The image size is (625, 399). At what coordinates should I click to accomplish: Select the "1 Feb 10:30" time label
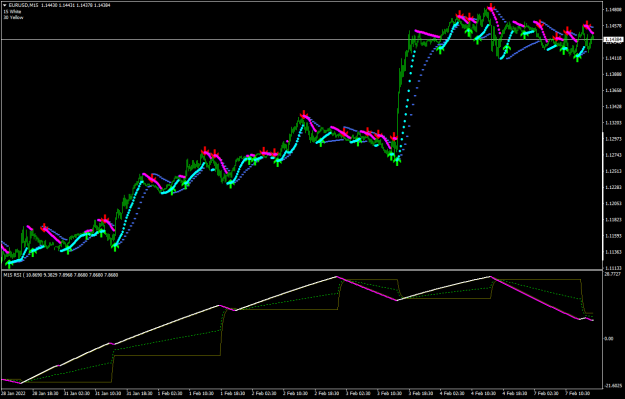201,393
